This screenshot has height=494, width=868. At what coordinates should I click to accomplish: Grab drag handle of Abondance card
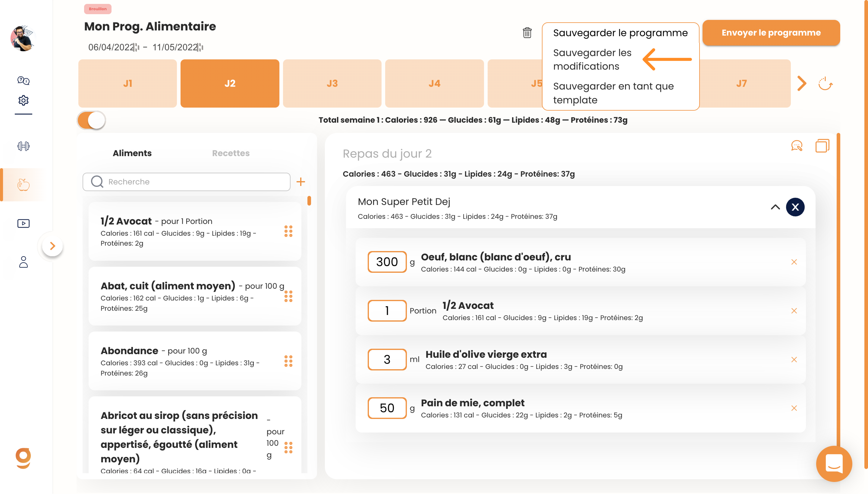click(288, 361)
